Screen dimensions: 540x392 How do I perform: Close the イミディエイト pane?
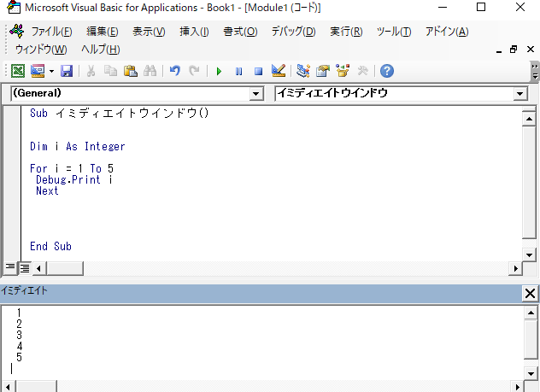click(x=530, y=294)
